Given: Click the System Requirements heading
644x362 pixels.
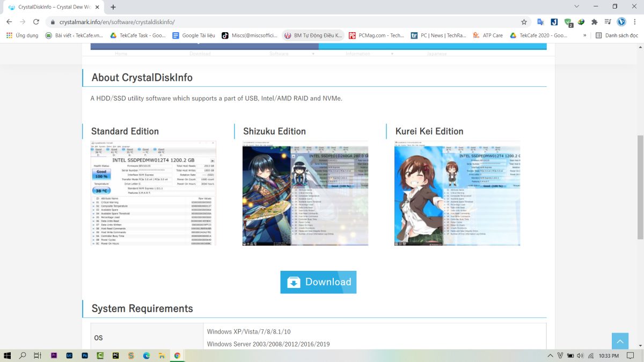Looking at the screenshot, I should (142, 308).
